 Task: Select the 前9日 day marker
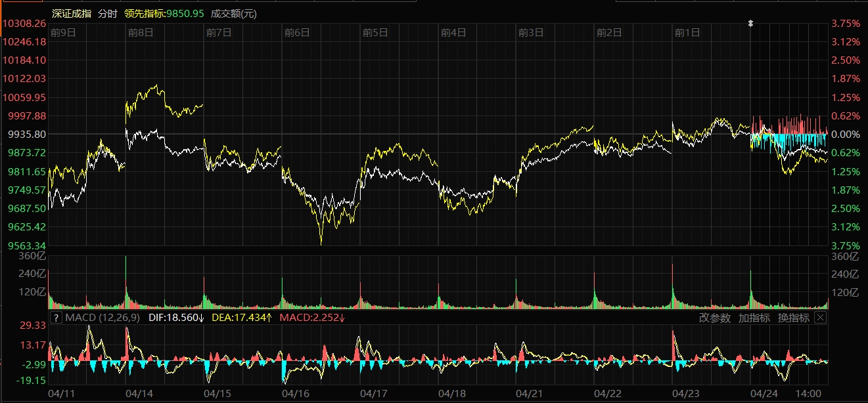tap(63, 32)
